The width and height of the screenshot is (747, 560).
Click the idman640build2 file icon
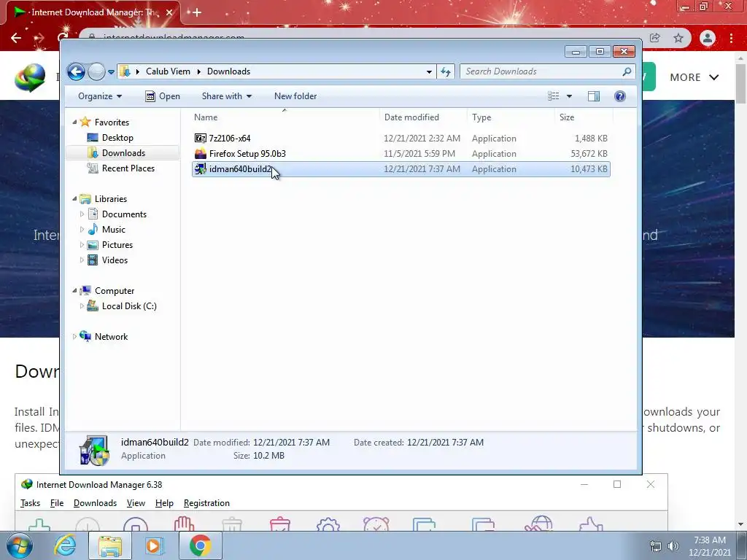pos(201,168)
